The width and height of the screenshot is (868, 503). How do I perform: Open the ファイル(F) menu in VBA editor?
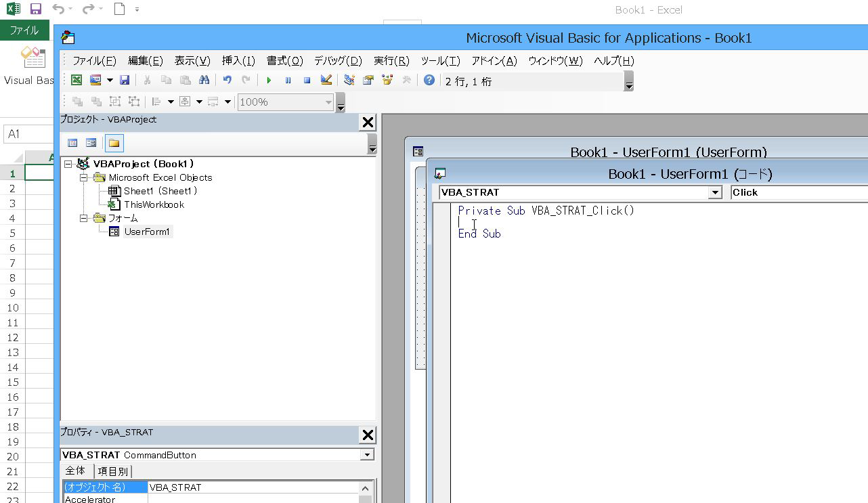tap(95, 61)
